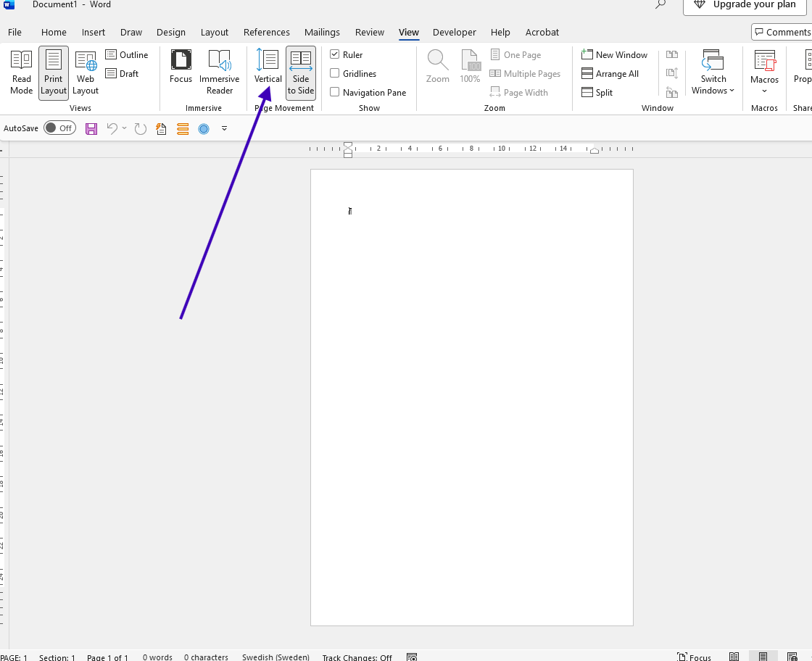Open the Acrobat tab
Screen dimensions: 812x661
click(542, 32)
